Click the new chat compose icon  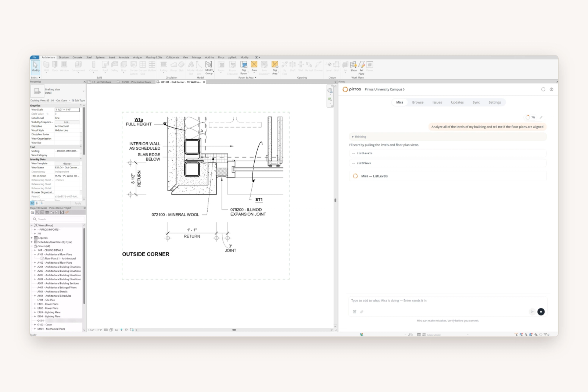tap(354, 311)
